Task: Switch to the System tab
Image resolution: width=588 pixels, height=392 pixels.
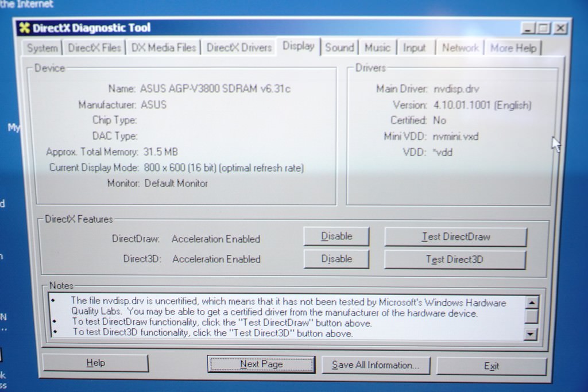Action: coord(42,48)
